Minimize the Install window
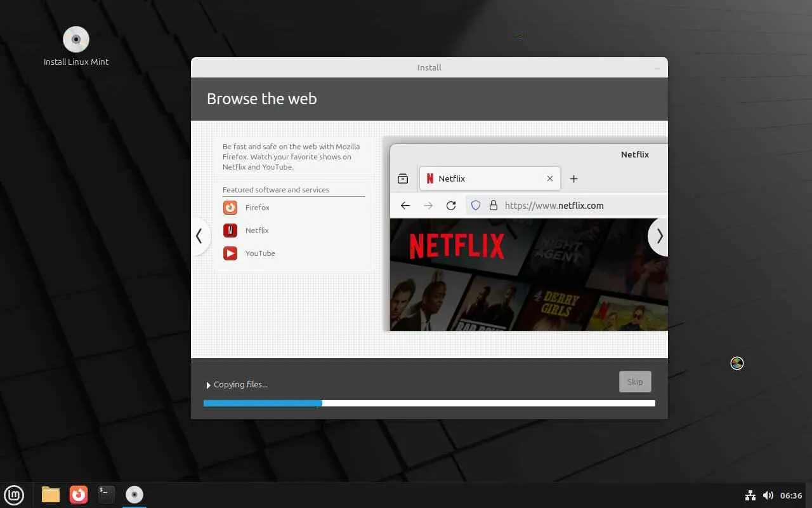 click(657, 68)
